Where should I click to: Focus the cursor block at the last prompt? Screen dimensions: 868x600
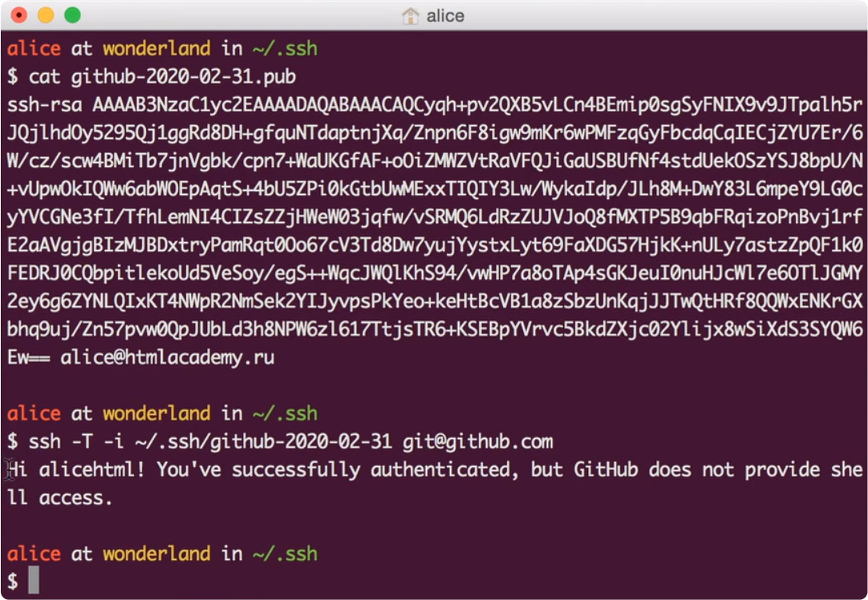pos(34,581)
